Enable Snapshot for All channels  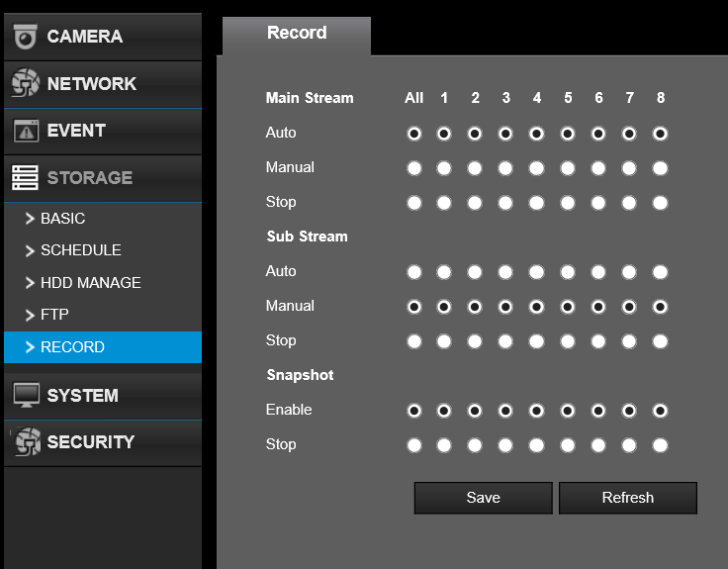(414, 411)
